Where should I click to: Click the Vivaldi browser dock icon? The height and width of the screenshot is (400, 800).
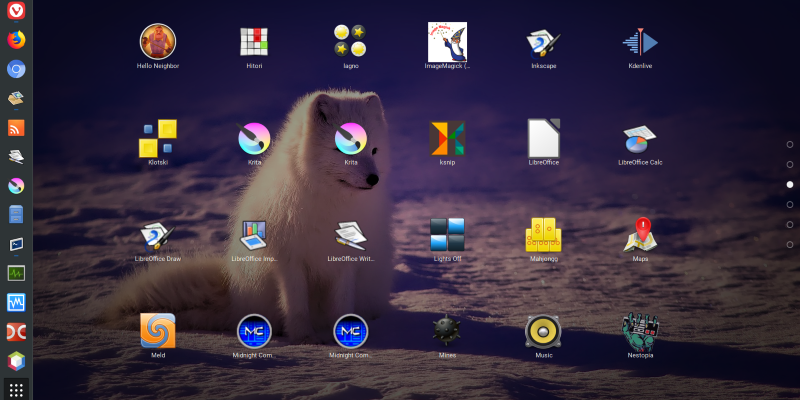click(x=16, y=11)
